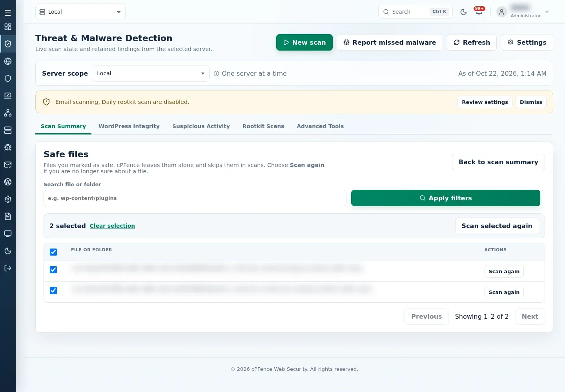Screen dimensions: 565x392
Task: Click Review settings in the warning banner
Action: (485, 102)
